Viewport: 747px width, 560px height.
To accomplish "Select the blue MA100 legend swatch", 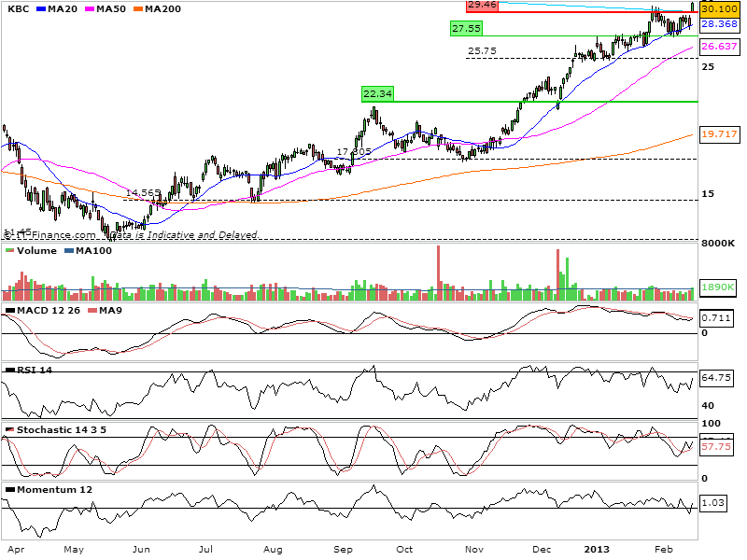I will coord(68,251).
